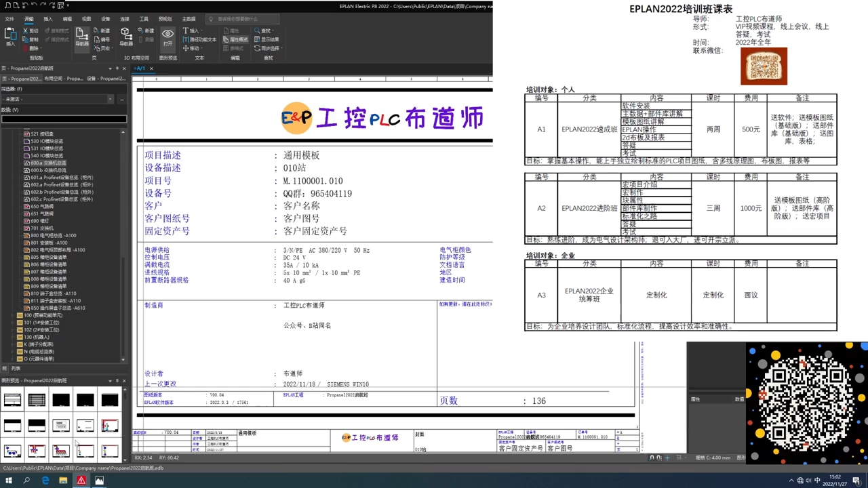Click the Windows Start button

coord(9,481)
